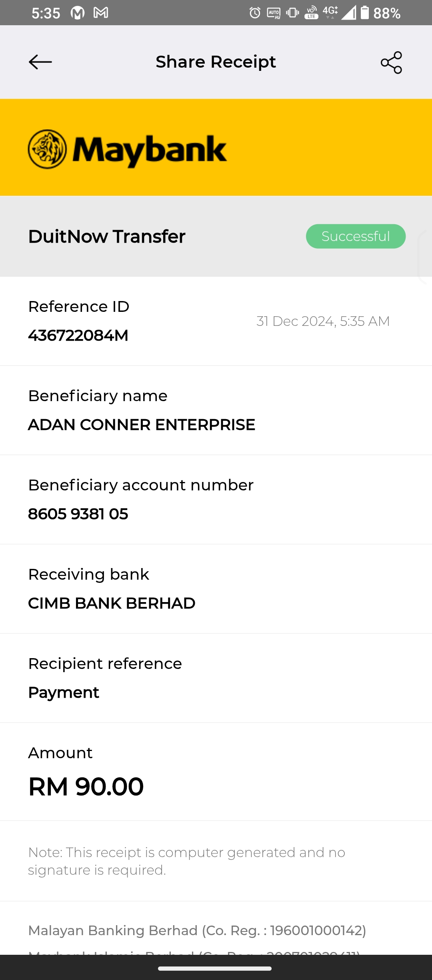The height and width of the screenshot is (980, 432).
Task: Tap the bottom navigation gesture bar
Action: pyautogui.click(x=215, y=968)
